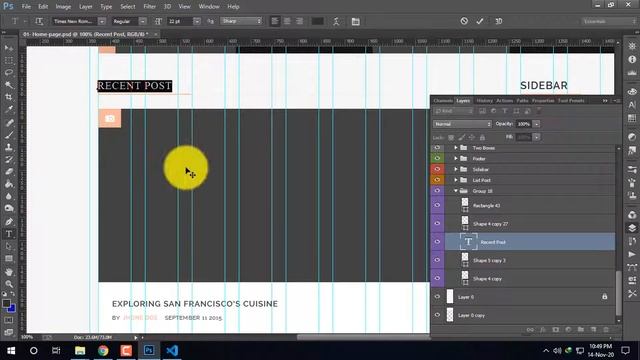
Task: Hide the Sidebar group
Action: click(x=437, y=169)
